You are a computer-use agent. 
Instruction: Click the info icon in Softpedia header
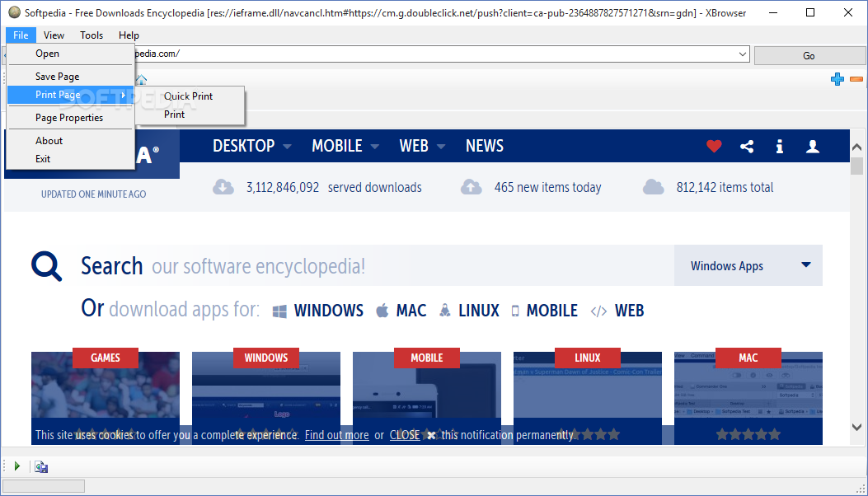click(780, 146)
